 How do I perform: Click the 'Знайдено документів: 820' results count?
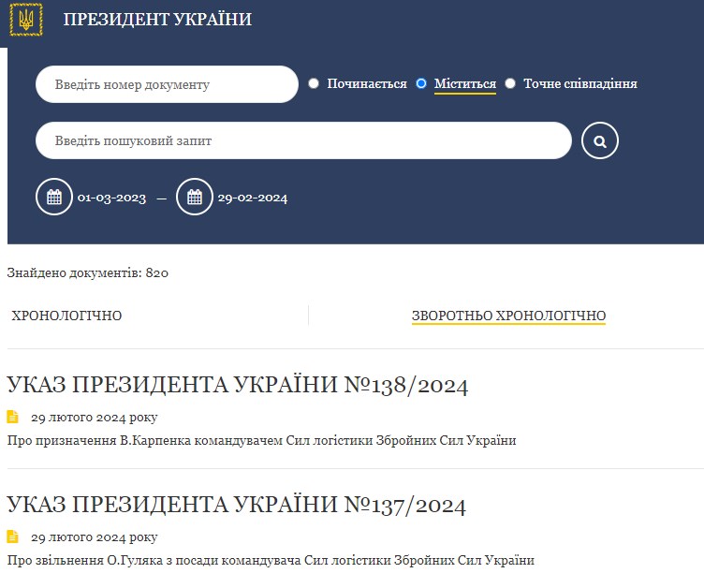(x=88, y=272)
